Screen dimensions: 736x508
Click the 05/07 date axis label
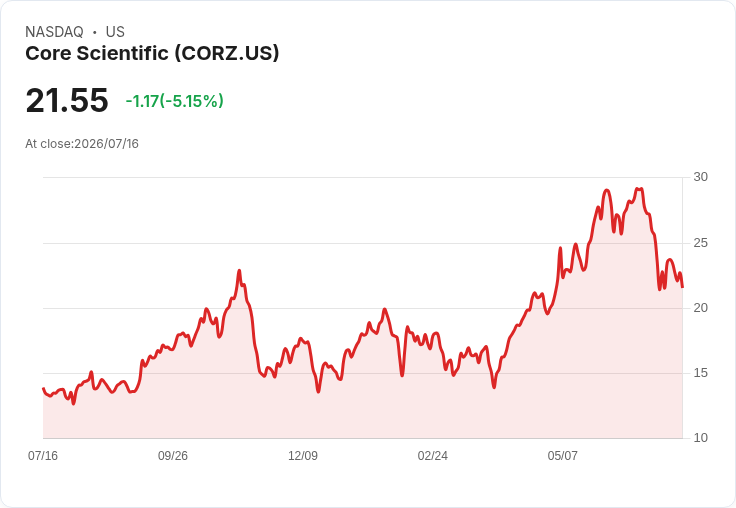(562, 455)
